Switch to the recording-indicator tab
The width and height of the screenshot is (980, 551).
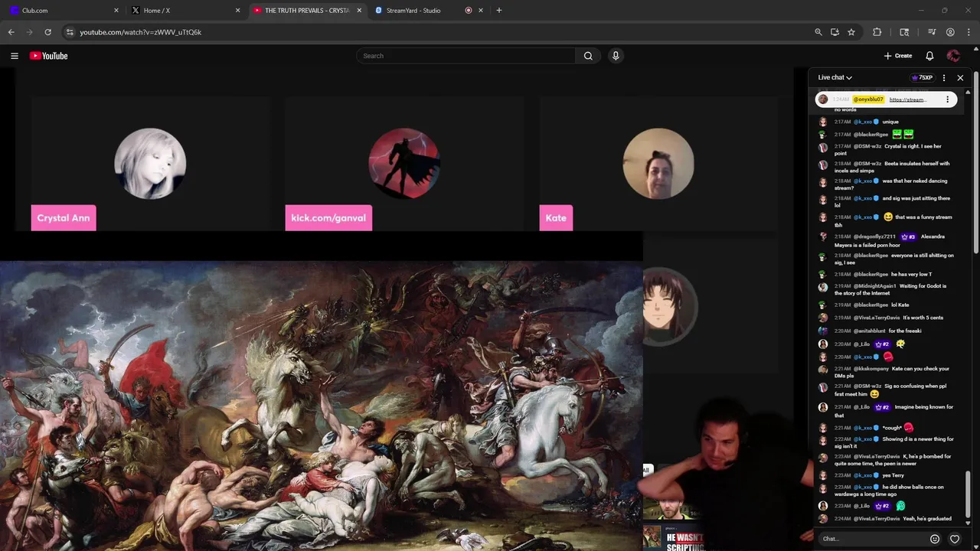469,10
